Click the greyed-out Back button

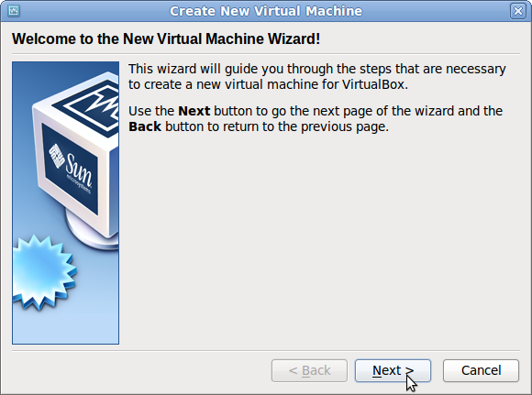[x=309, y=370]
